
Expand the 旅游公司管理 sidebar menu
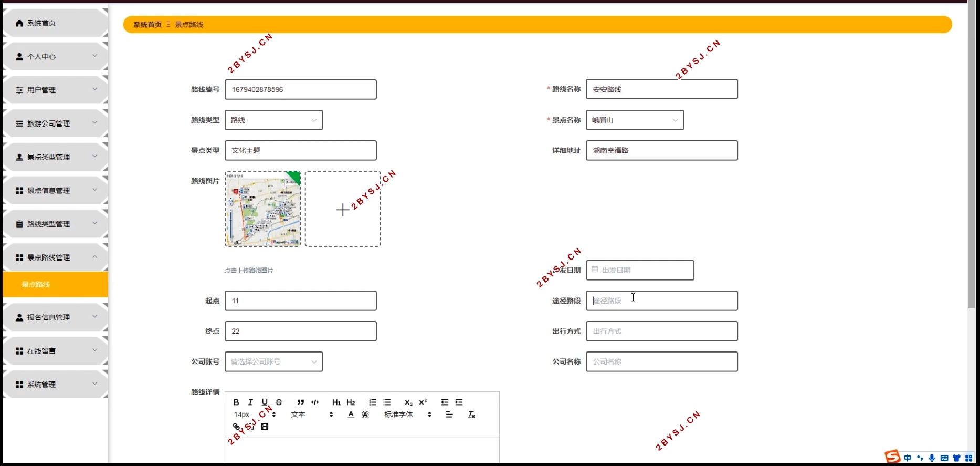[55, 123]
